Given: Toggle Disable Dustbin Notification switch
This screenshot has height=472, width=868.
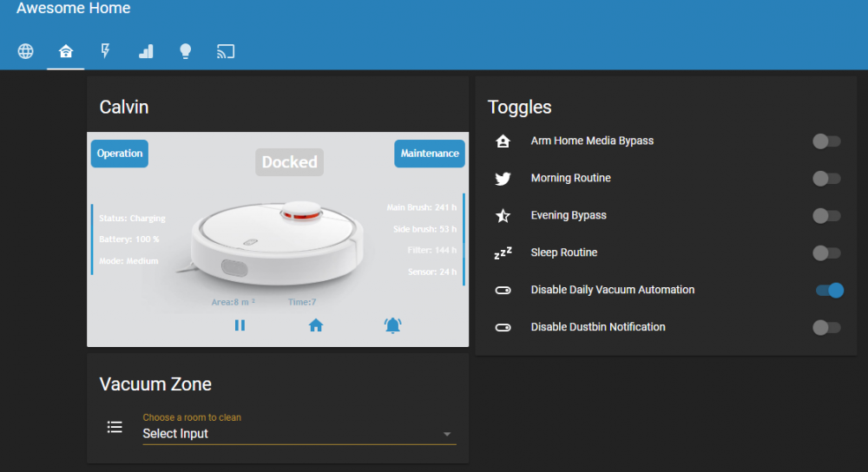Looking at the screenshot, I should (x=827, y=328).
